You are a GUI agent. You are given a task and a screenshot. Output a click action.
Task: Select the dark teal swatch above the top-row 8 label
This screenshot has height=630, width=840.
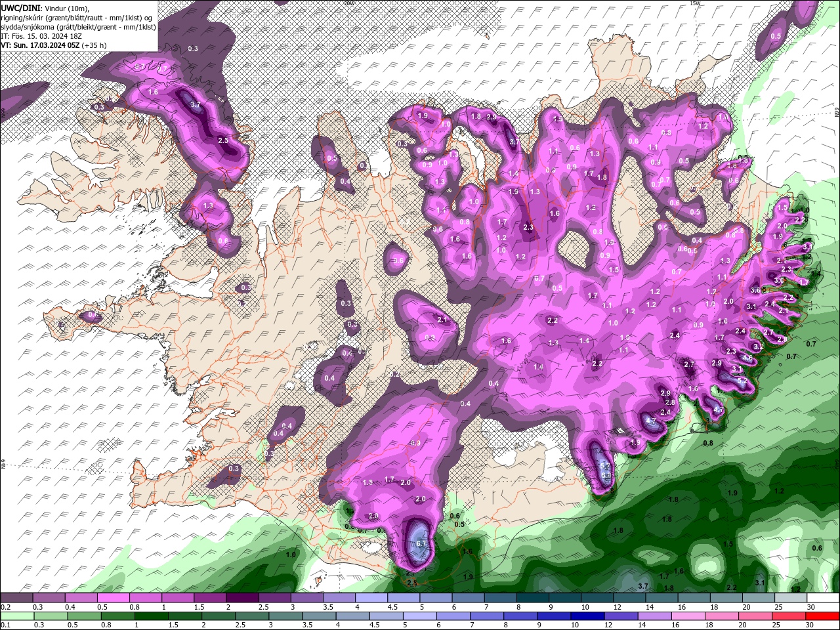click(x=532, y=597)
